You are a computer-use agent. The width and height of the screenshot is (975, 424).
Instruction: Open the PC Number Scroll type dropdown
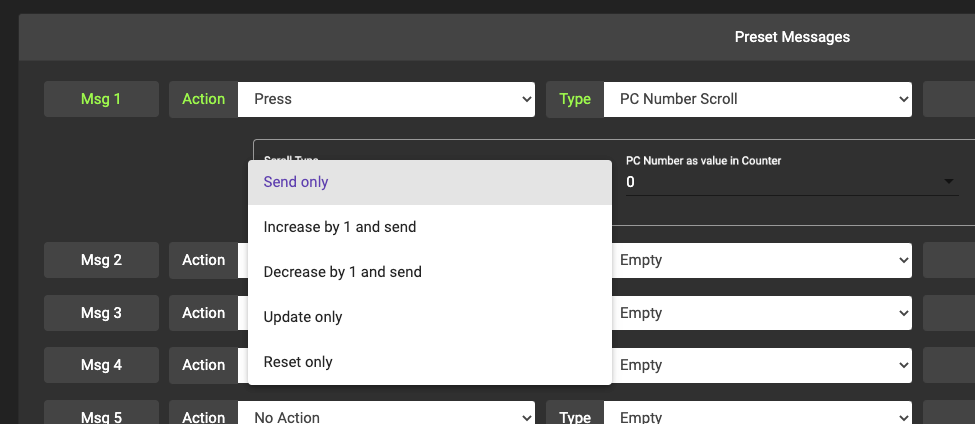point(757,99)
